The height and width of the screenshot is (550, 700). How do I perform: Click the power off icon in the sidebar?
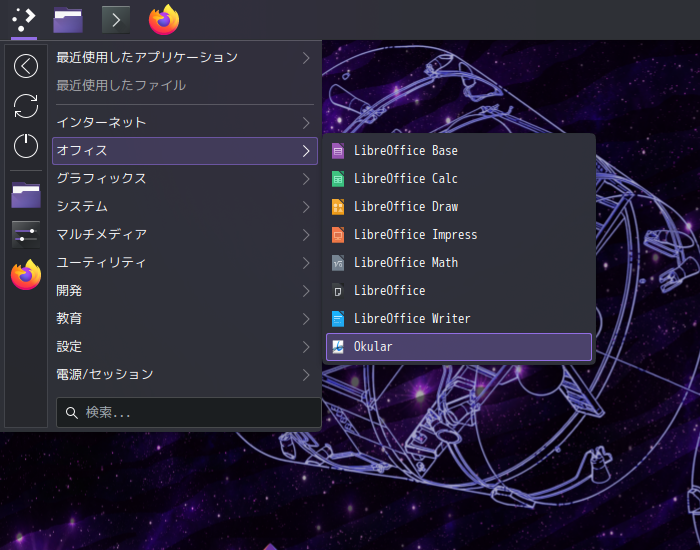pyautogui.click(x=26, y=146)
